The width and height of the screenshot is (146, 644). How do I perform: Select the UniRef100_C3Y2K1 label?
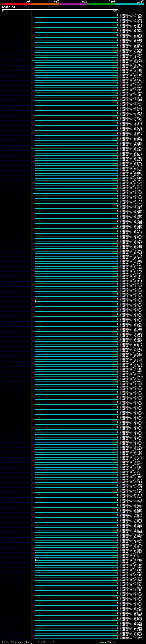coord(131,354)
